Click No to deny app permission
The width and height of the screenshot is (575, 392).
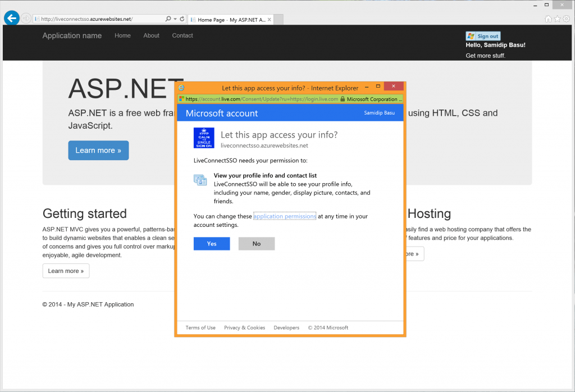click(256, 244)
